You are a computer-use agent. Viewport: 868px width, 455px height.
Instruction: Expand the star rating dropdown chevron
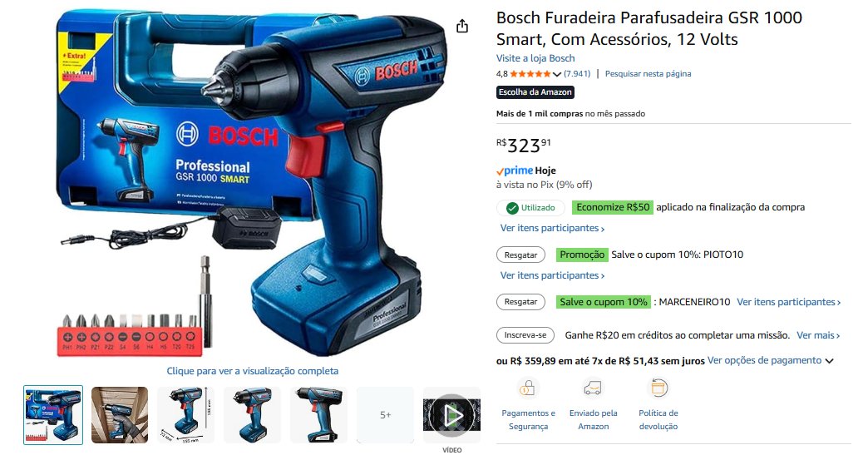tap(557, 74)
